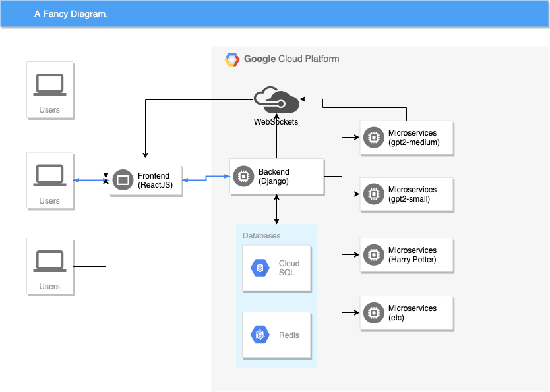Click the 'Users' label under the top laptop
The width and height of the screenshot is (550, 392).
[x=49, y=110]
